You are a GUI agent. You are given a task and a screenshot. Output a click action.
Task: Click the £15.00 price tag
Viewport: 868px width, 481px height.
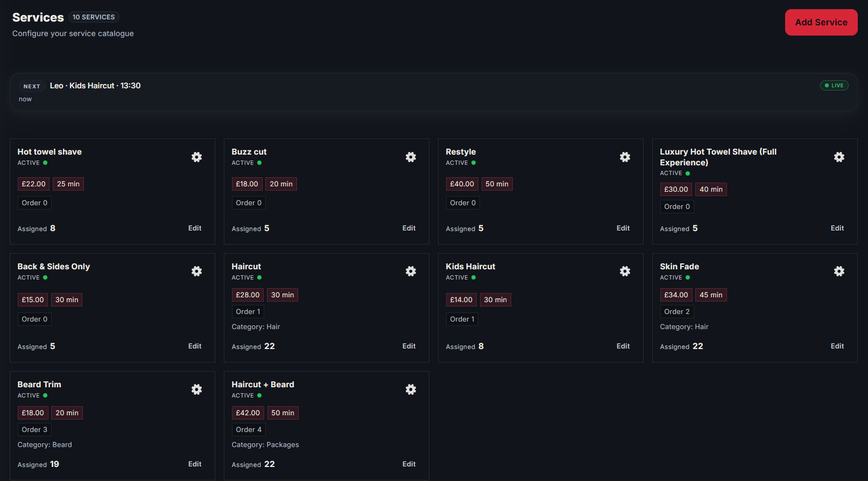[x=33, y=300]
